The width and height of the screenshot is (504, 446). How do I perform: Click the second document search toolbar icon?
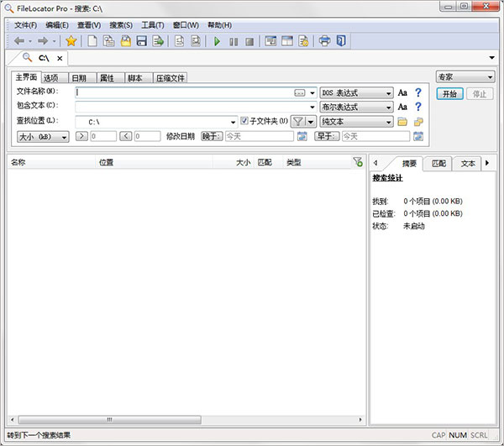tap(196, 41)
